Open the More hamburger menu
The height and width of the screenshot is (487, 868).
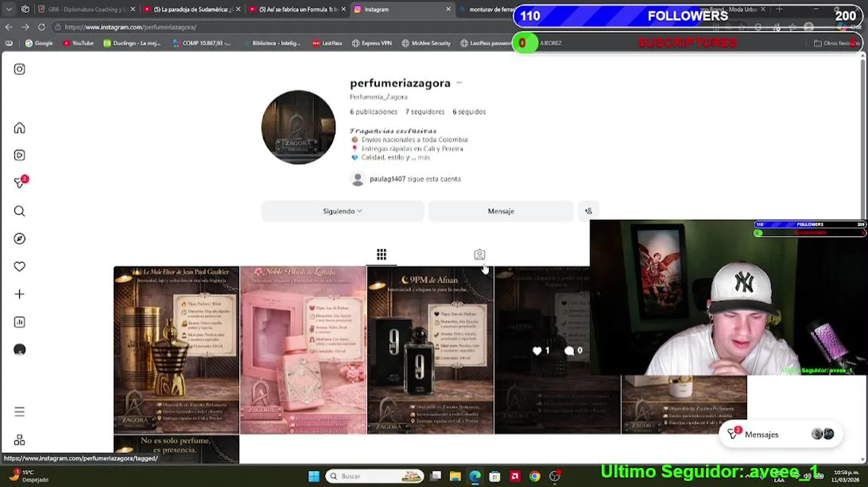[x=20, y=411]
